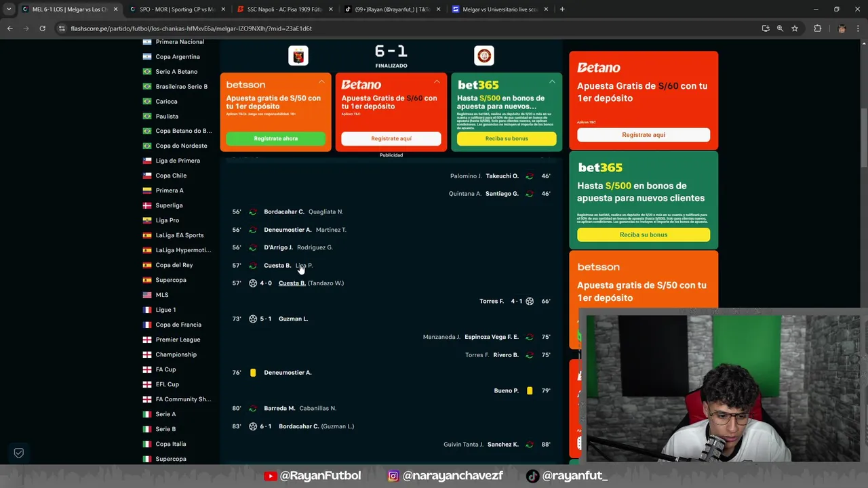Click the away team crest logo
The height and width of the screenshot is (488, 868).
484,56
